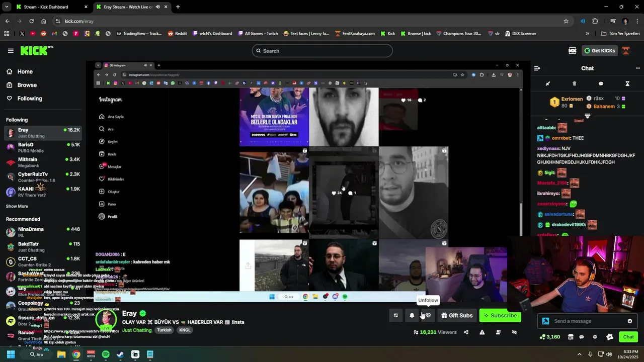This screenshot has width=644, height=362.
Task: Click the moderator user icon beside report
Action: coord(498,332)
